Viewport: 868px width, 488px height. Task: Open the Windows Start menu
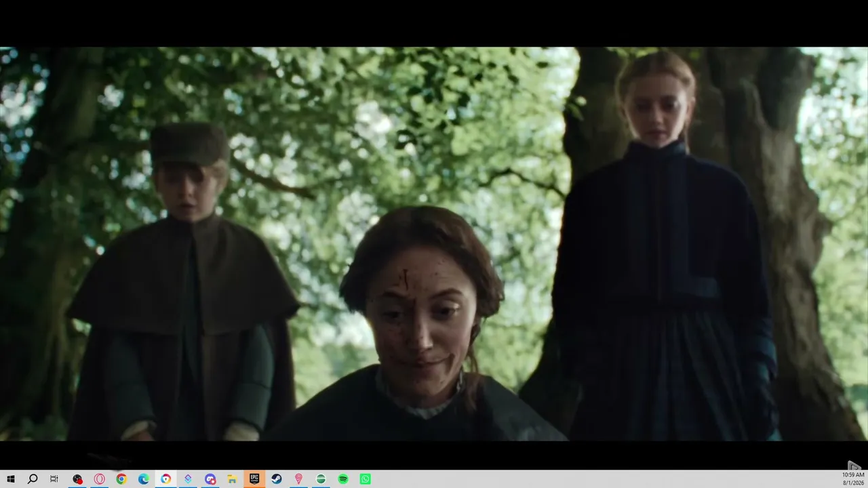coord(11,479)
